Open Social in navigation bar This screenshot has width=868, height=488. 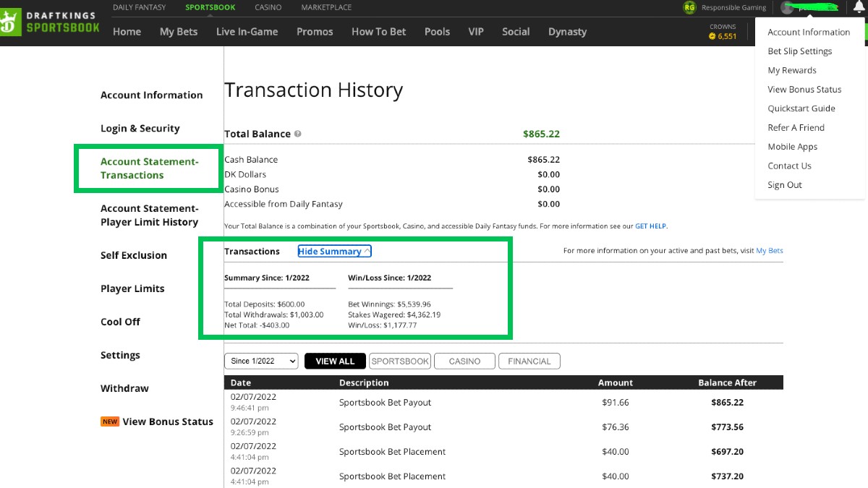pos(516,32)
